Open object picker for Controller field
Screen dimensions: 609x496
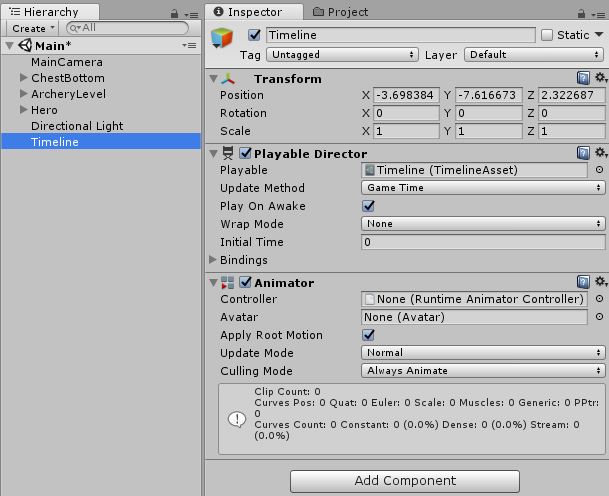599,299
